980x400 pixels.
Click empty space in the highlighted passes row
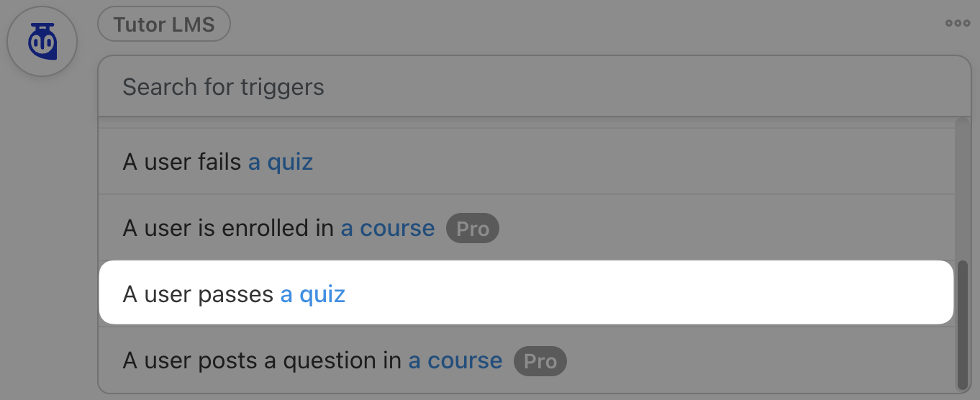pyautogui.click(x=648, y=294)
